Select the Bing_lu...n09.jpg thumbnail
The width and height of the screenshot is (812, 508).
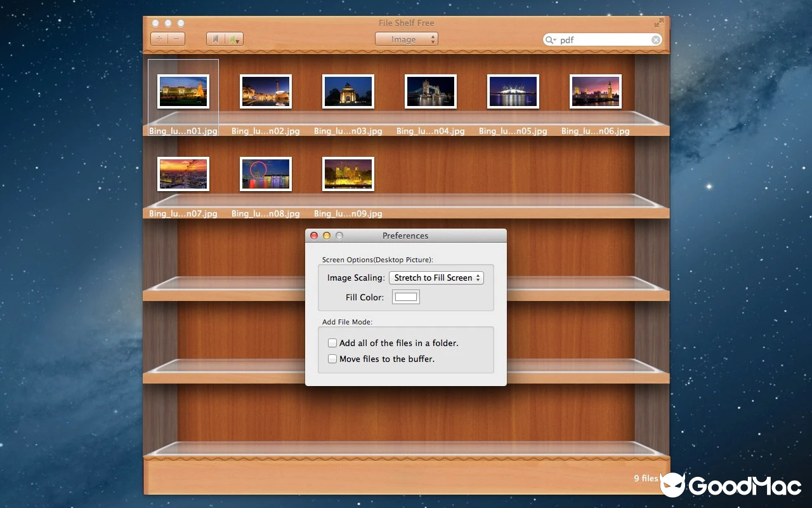coord(348,174)
